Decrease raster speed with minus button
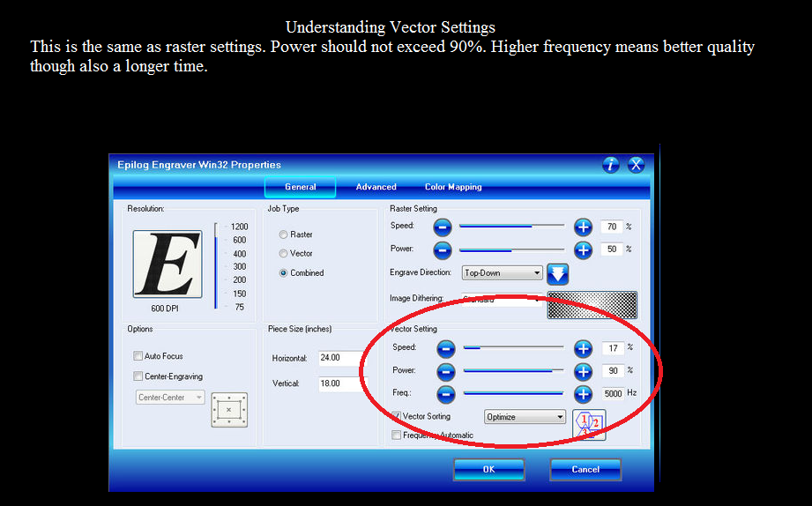The height and width of the screenshot is (506, 812). point(442,227)
